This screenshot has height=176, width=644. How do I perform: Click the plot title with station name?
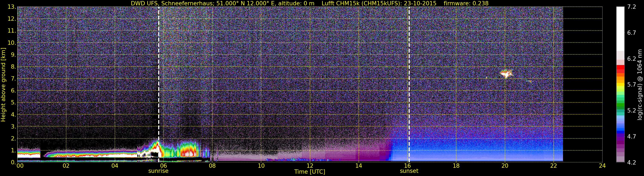223,3
